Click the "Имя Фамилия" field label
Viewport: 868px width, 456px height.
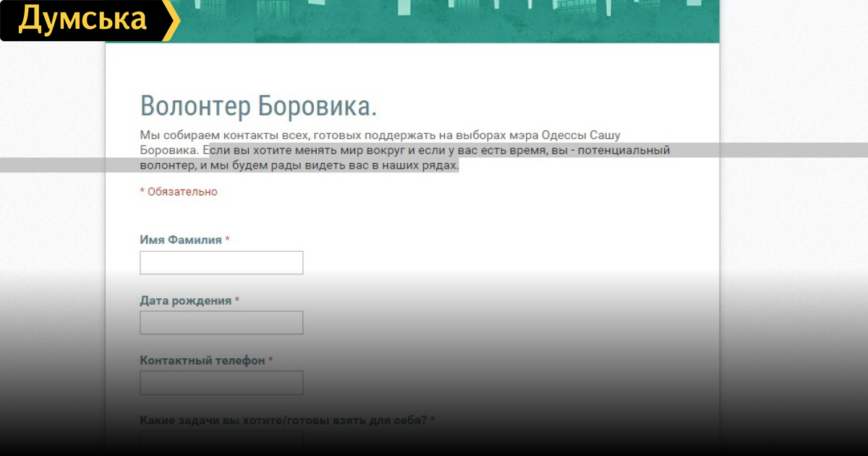click(x=181, y=240)
